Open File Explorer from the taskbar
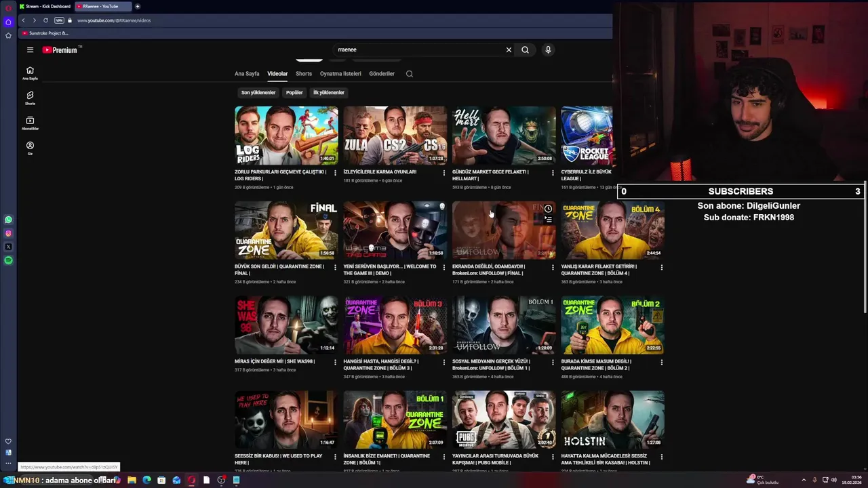The image size is (868, 488). tap(132, 480)
